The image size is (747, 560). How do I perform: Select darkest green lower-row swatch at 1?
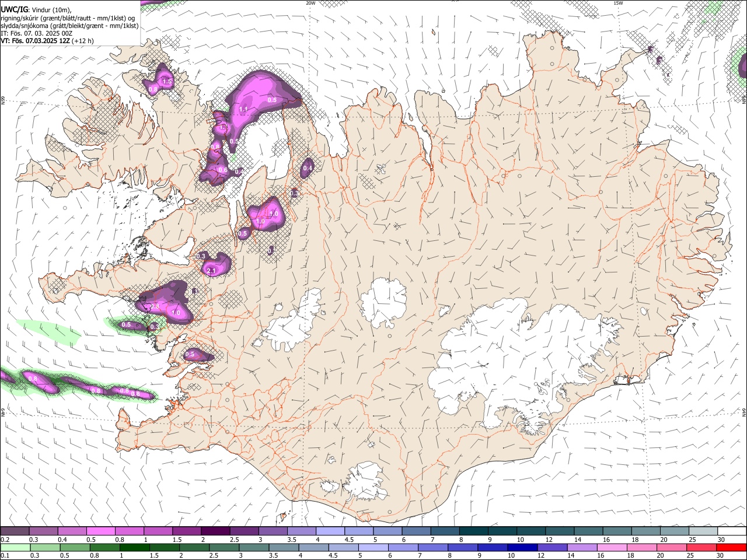(x=135, y=547)
